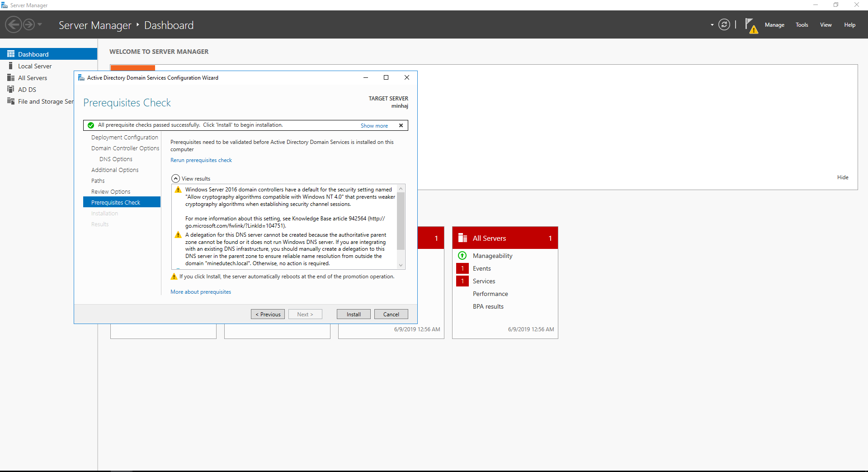Open AD DS from the sidebar

[27, 90]
